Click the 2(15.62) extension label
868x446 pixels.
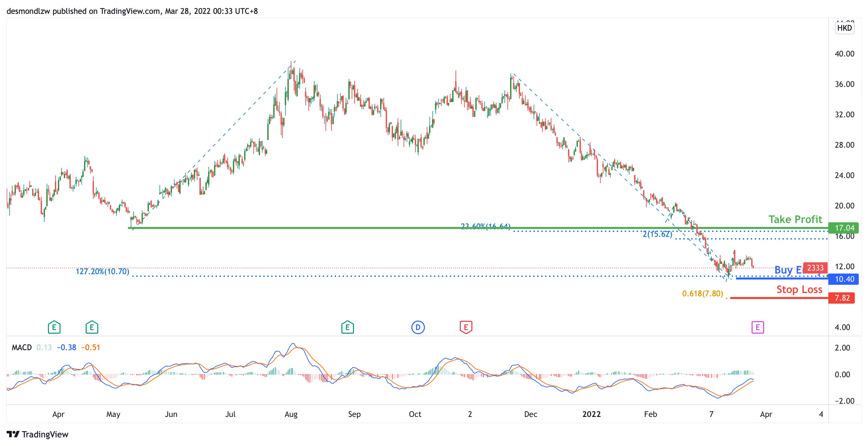[x=657, y=234]
